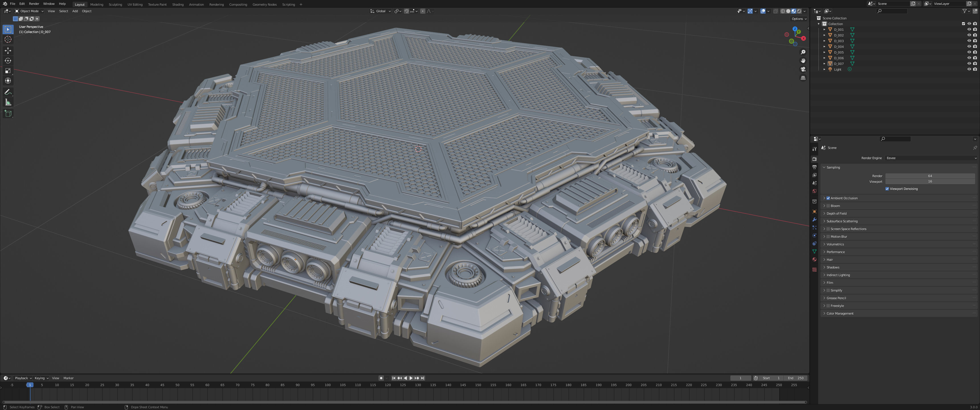Enable the Bloom checkbox
980x410 pixels.
click(x=828, y=206)
